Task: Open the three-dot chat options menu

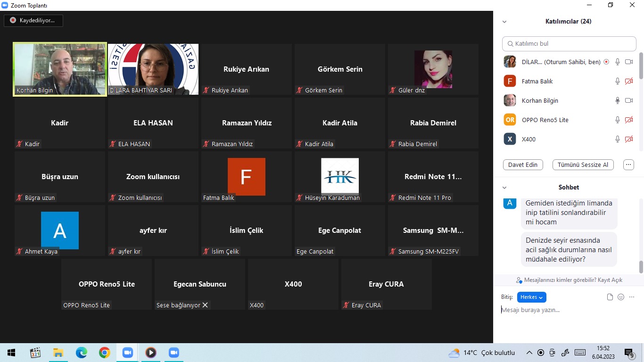Action: coord(632,297)
